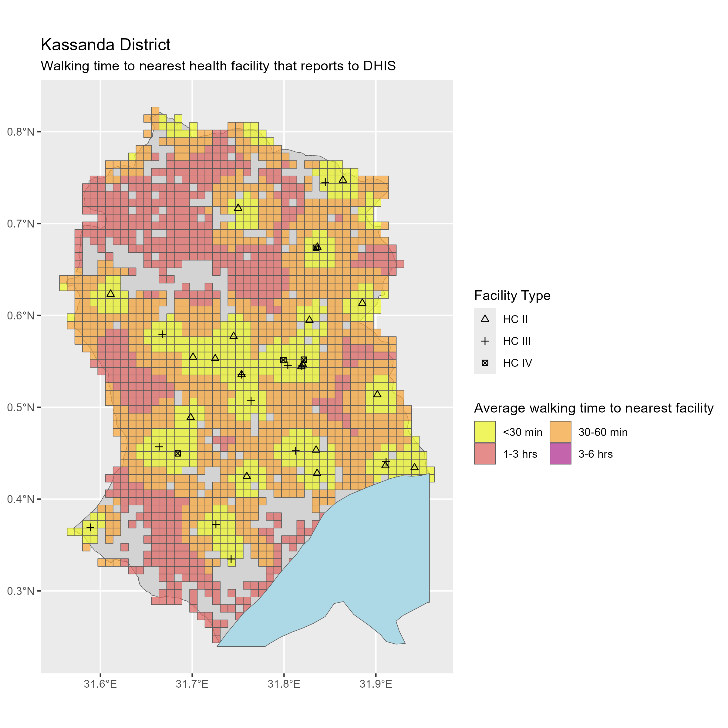Click the red 1-3 hrs legend swatch

coord(485,454)
